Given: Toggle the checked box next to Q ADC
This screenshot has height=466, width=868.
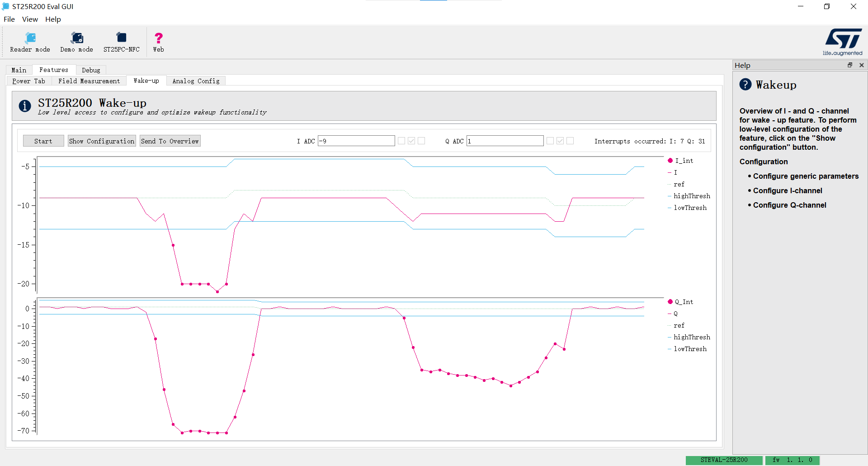Looking at the screenshot, I should [x=560, y=141].
